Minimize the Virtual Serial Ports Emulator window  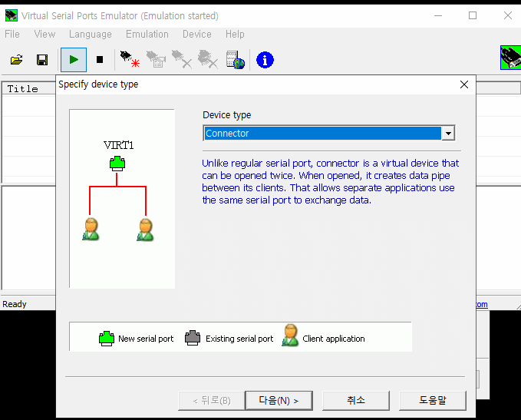click(438, 15)
